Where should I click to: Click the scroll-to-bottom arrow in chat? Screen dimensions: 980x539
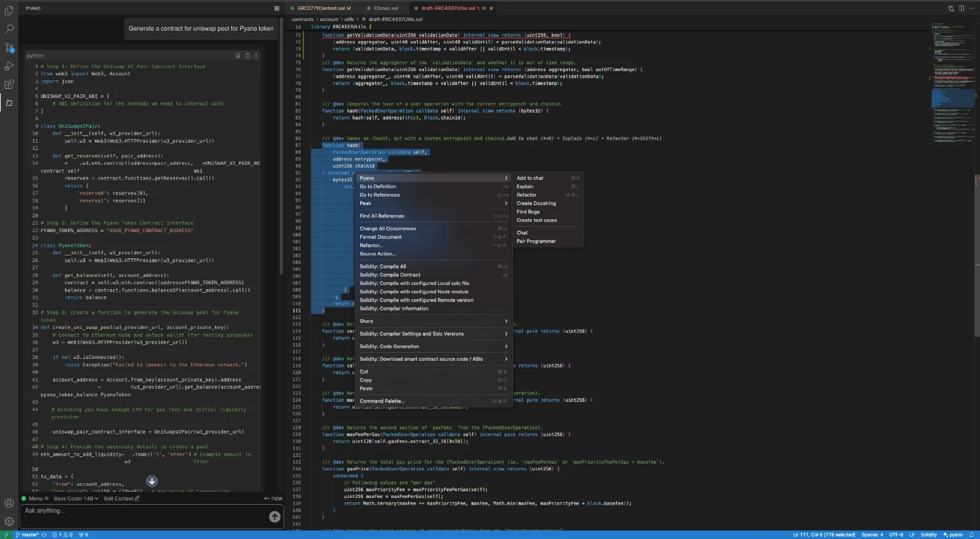(152, 481)
